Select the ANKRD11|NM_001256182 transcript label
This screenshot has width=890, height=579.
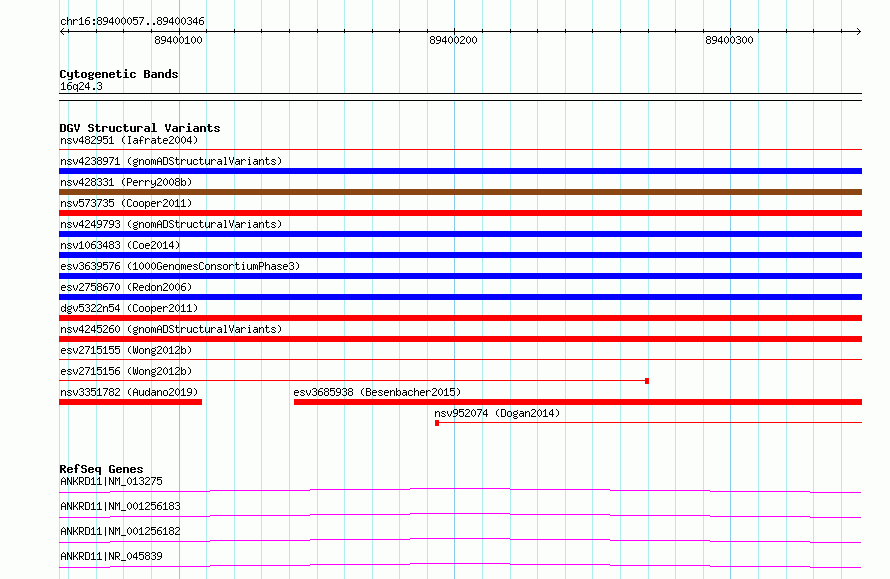point(120,531)
